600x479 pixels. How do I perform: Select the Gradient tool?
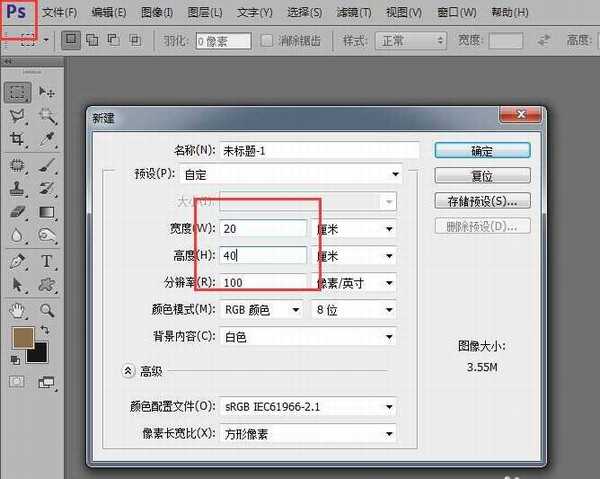47,212
